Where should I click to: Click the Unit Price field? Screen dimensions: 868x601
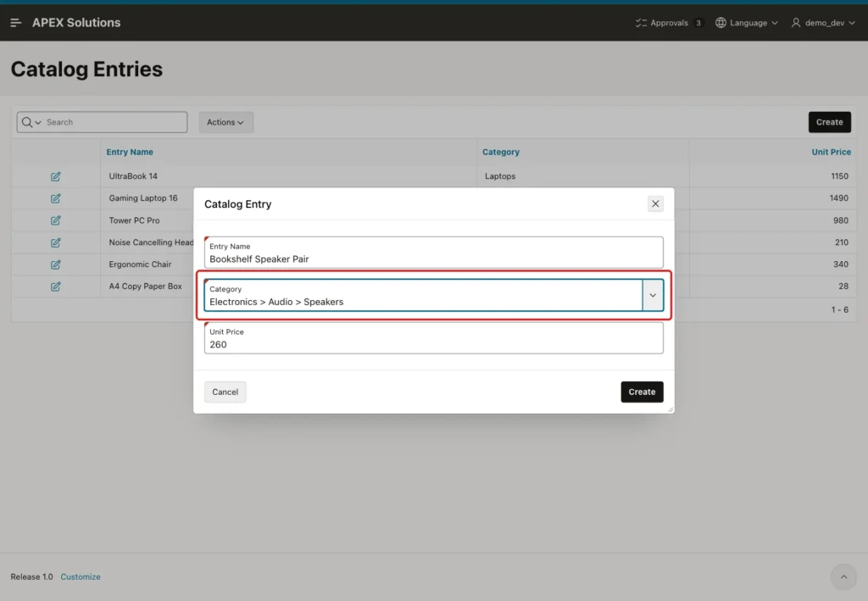[433, 338]
